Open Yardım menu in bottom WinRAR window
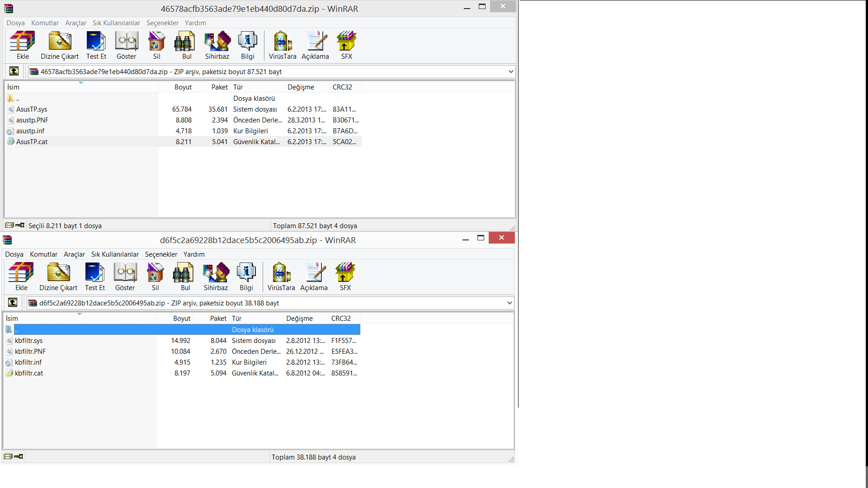This screenshot has height=488, width=868. click(194, 254)
